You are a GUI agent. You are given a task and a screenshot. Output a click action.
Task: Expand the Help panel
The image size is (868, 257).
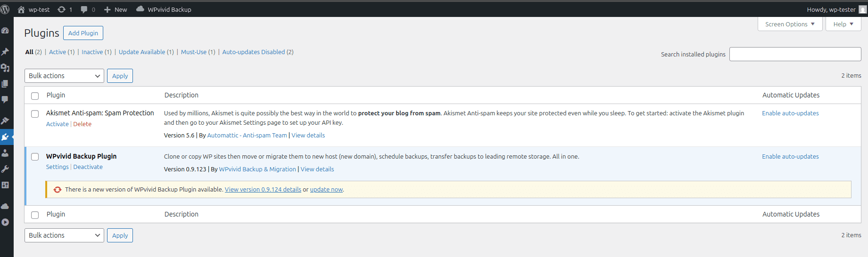coord(843,24)
